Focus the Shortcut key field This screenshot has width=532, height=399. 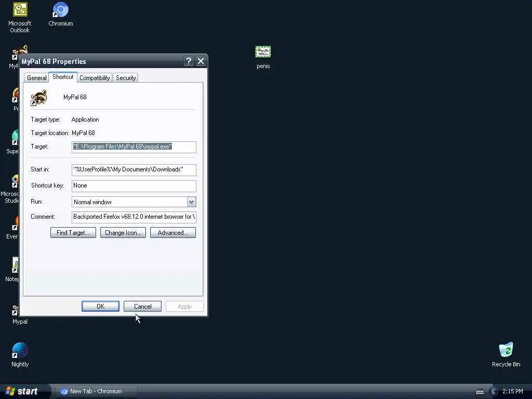134,186
